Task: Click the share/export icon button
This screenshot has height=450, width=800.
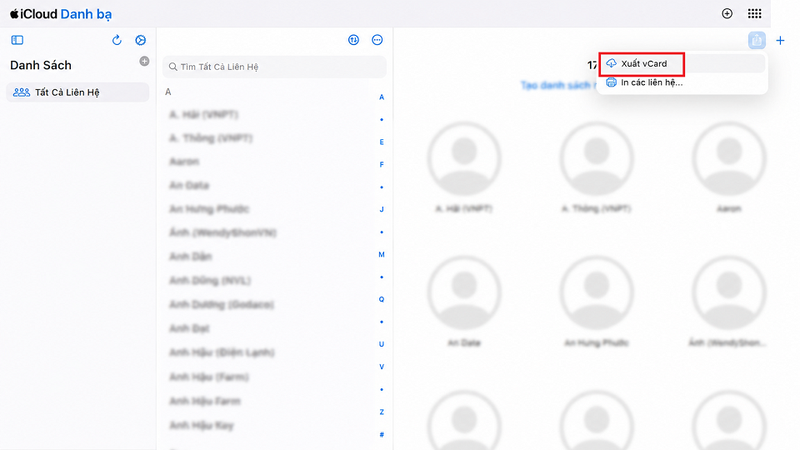Action: pos(757,40)
